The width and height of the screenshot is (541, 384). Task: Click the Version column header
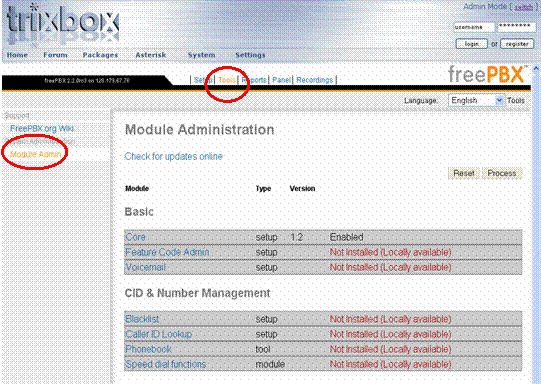303,188
